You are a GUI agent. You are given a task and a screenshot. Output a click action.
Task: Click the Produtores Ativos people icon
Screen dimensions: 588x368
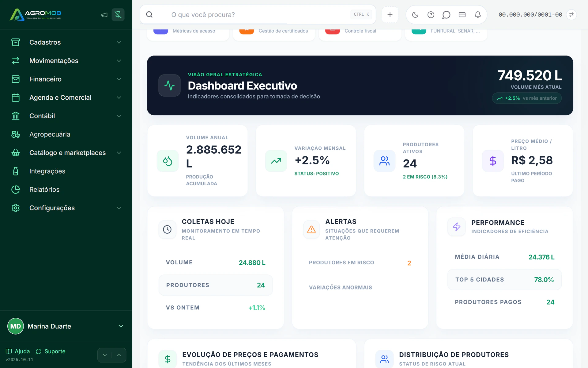tap(384, 161)
